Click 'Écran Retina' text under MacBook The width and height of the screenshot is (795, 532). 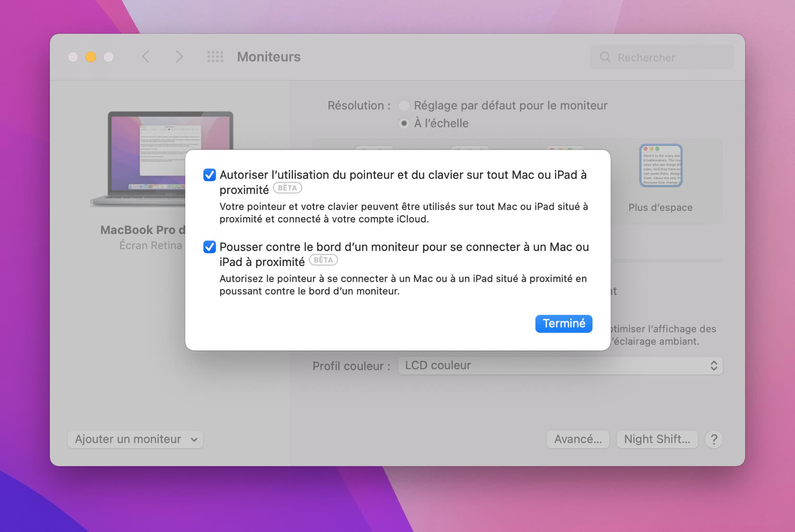(x=151, y=245)
